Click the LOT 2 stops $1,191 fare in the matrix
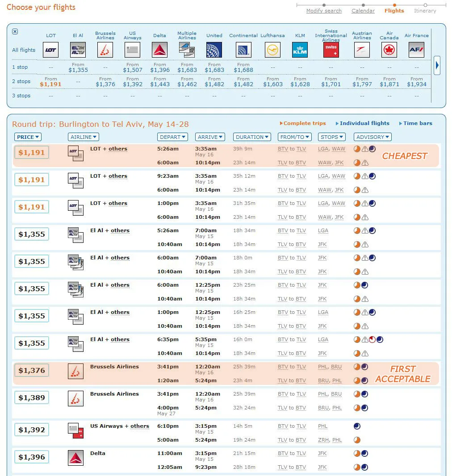452x476 pixels. pyautogui.click(x=51, y=84)
